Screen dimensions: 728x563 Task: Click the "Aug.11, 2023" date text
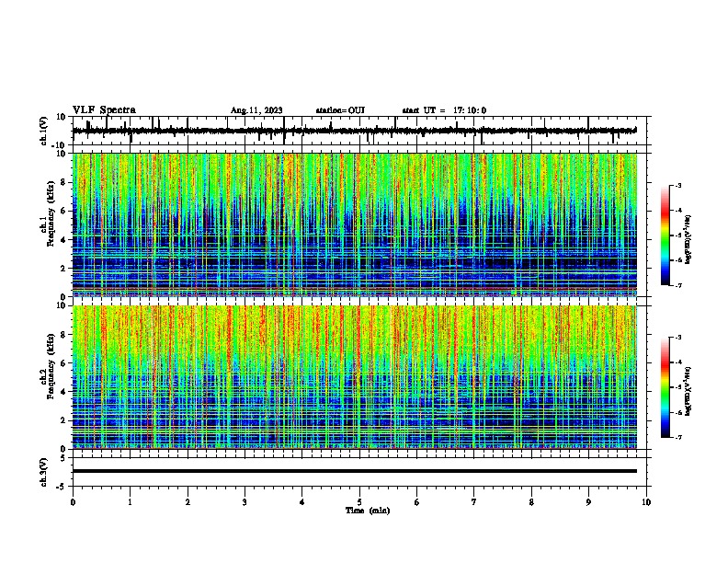(x=256, y=110)
